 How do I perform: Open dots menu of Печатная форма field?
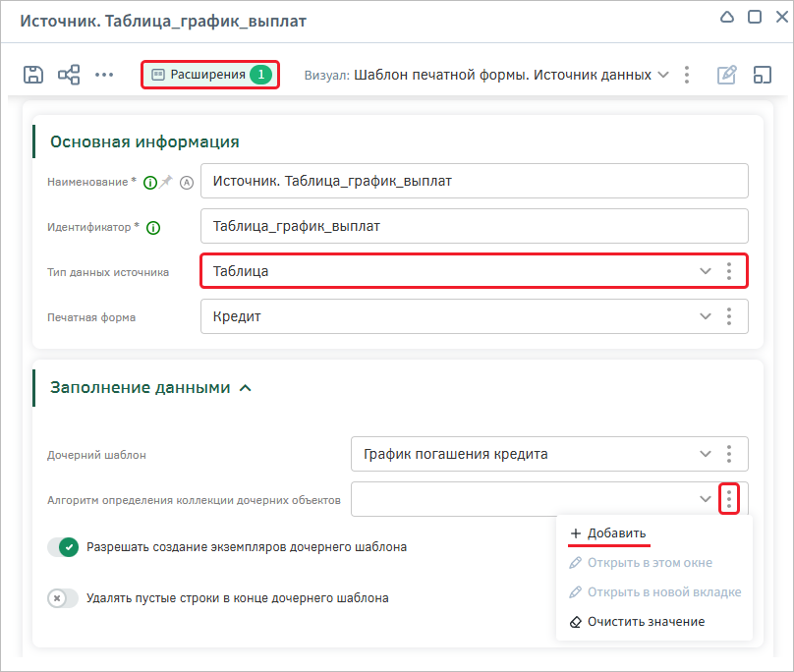[729, 316]
